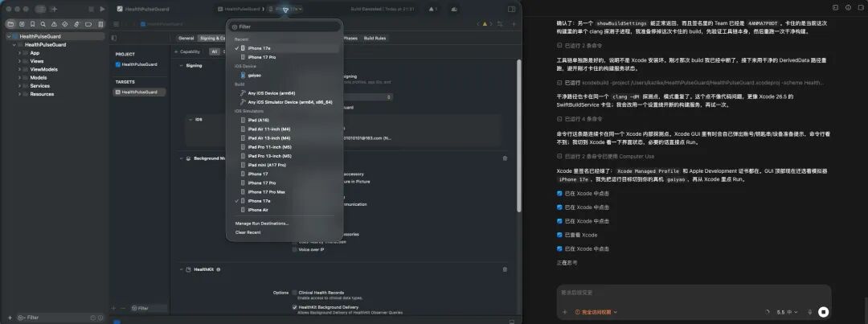Viewport: 868px width, 324px height.
Task: Click the Run play button in Xcode toolbar
Action: pyautogui.click(x=102, y=9)
